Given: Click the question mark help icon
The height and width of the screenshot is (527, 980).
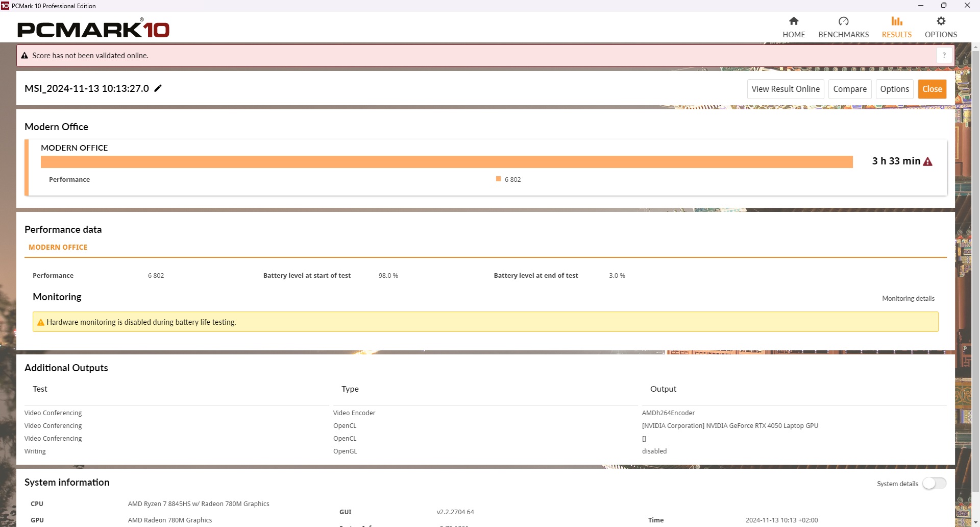Looking at the screenshot, I should click(x=944, y=55).
